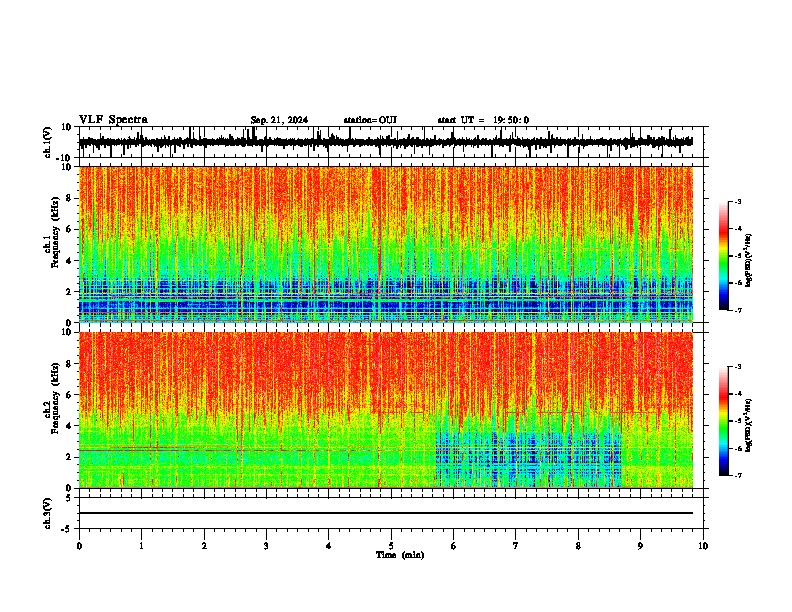The image size is (792, 612).
Task: Click the "4" tick on the time axis
Action: coord(329,546)
